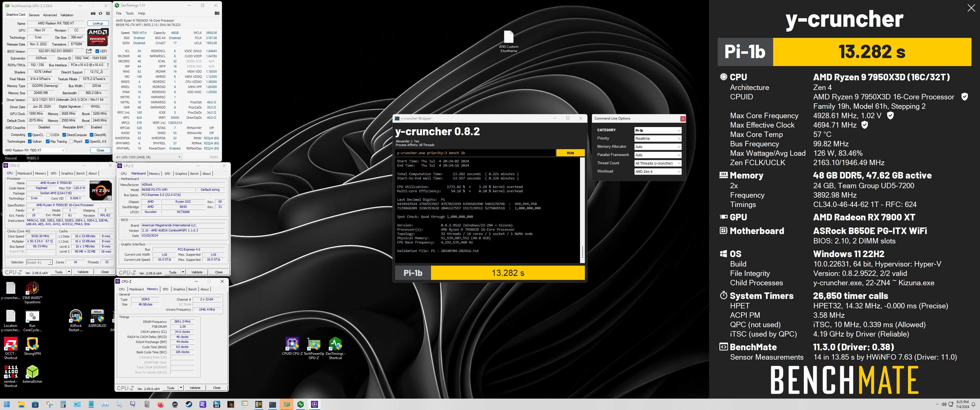Open the CPU-Z Socket #1 selection dropdown
Image resolution: width=980 pixels, height=410 pixels.
[x=39, y=263]
